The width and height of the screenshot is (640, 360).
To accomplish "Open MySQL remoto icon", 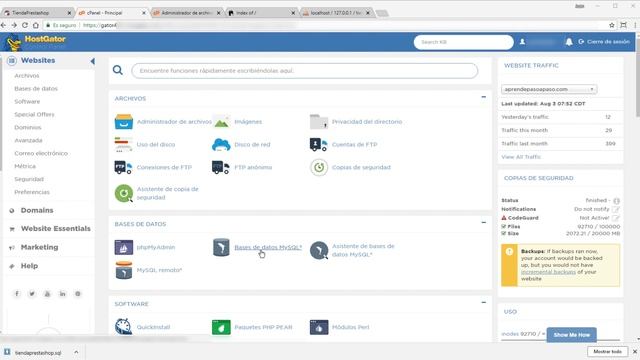I will 124,270.
